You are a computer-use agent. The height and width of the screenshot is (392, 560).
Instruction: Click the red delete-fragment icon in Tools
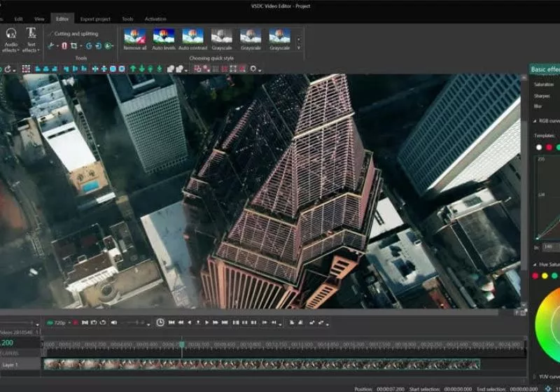(x=64, y=45)
